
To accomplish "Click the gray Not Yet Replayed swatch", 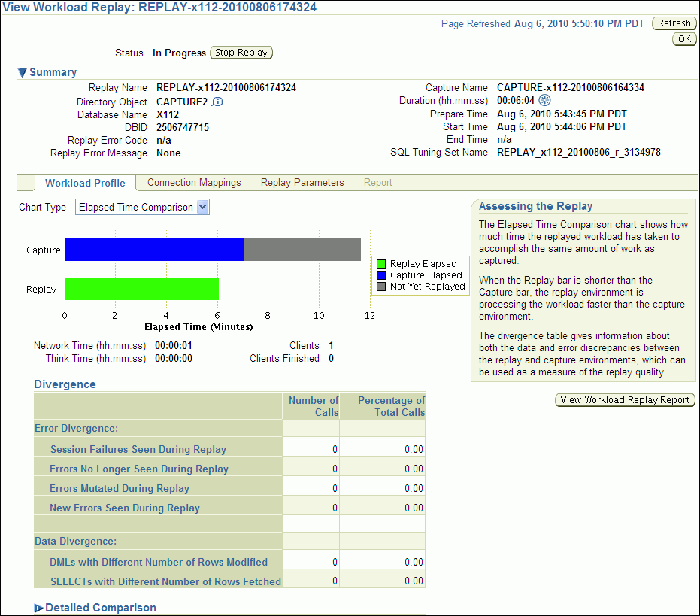I will pyautogui.click(x=381, y=287).
